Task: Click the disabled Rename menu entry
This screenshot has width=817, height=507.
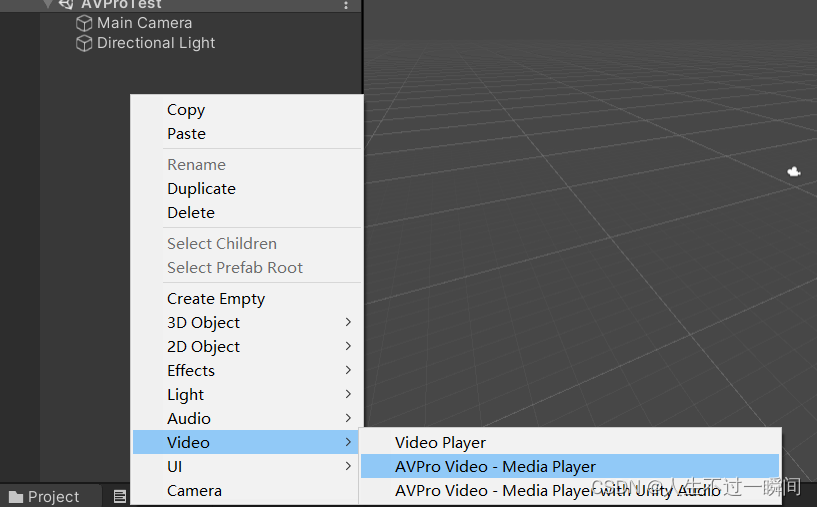Action: (x=246, y=165)
